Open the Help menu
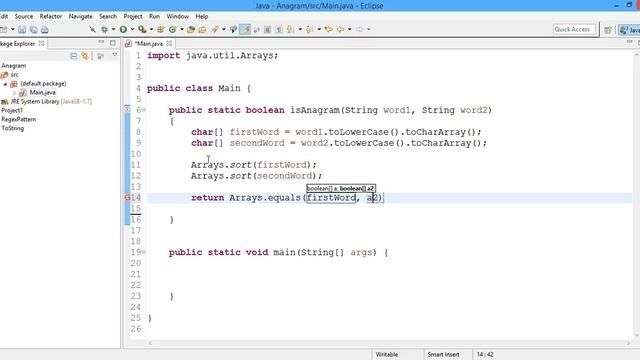Image resolution: width=640 pixels, height=360 pixels. pos(202,16)
